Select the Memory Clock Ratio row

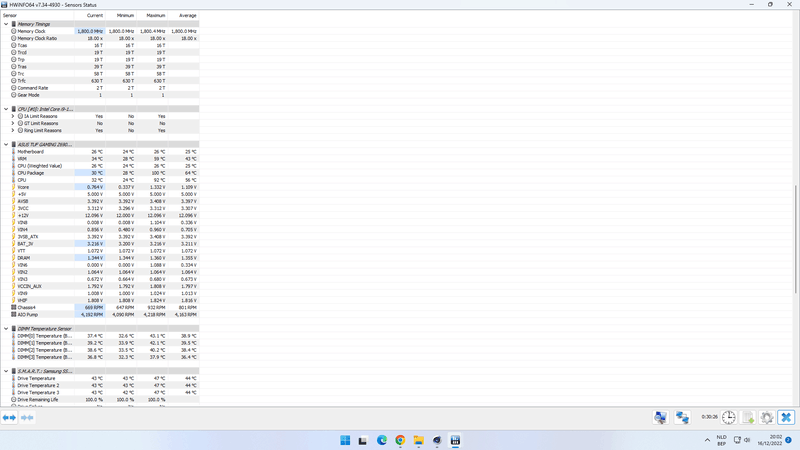[x=100, y=38]
